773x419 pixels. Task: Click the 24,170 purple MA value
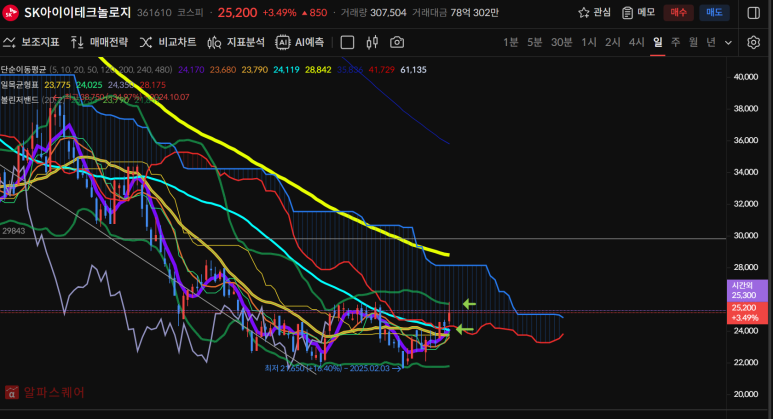coord(191,70)
